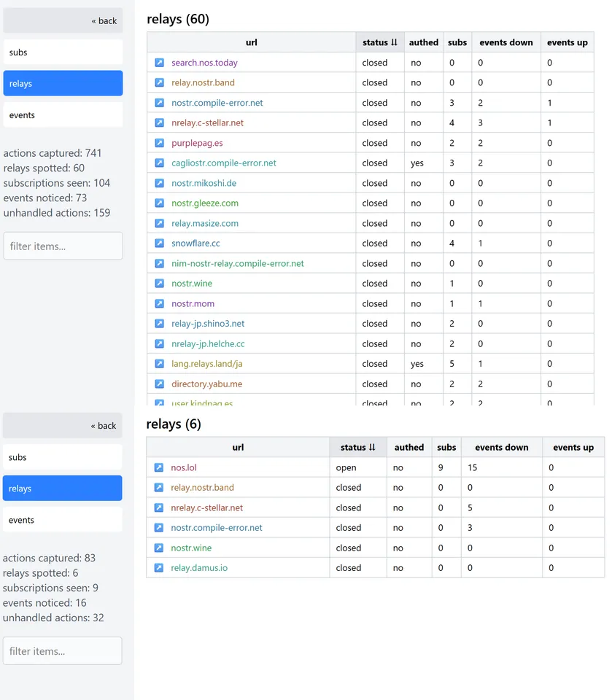The image size is (612, 700).
Task: Select subs in the upper sidebar
Action: 63,52
